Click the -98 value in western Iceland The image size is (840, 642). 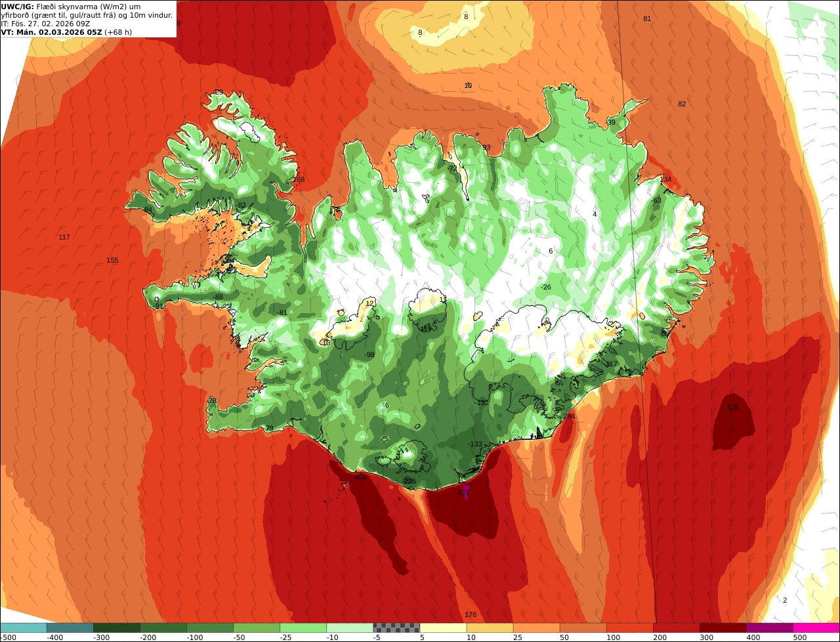pyautogui.click(x=369, y=354)
